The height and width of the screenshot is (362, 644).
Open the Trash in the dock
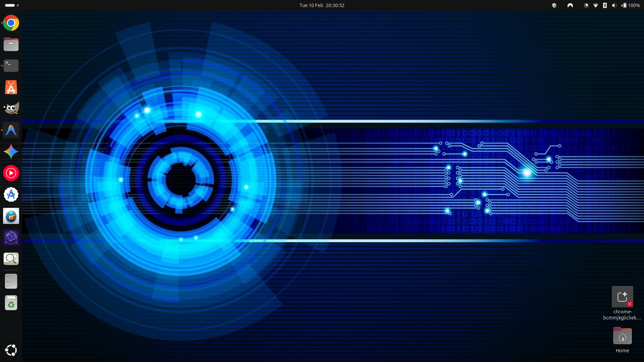pyautogui.click(x=11, y=303)
